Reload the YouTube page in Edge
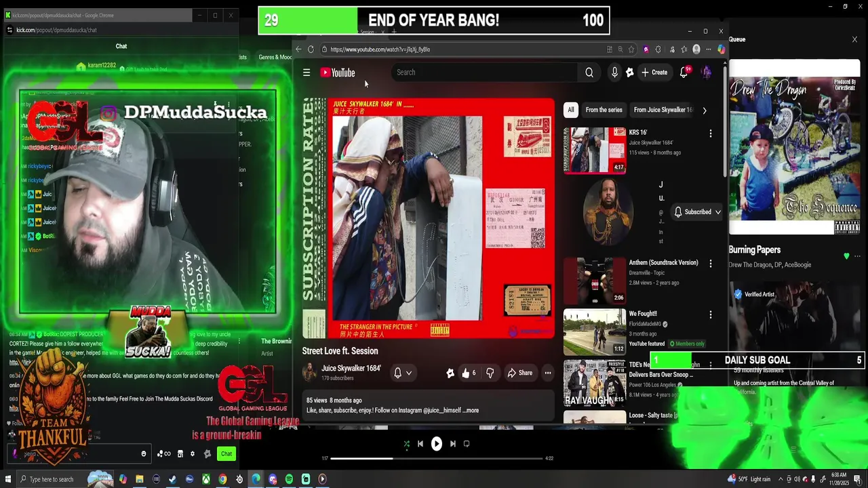Screen dimensions: 868x488 click(311, 49)
